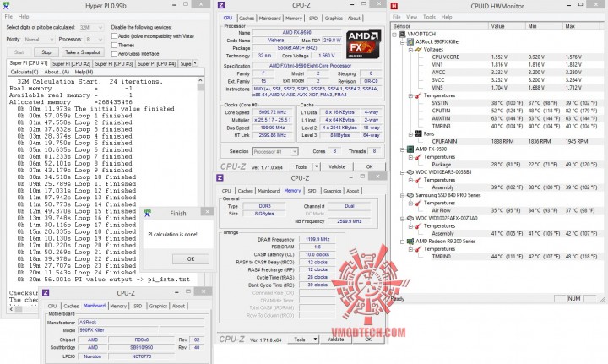
Task: Click the Super PI log vertical scrollbar
Action: tap(200, 182)
